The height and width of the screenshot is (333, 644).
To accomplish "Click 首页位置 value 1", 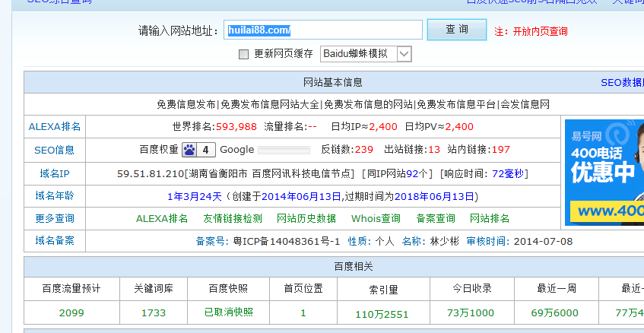I will [x=303, y=313].
